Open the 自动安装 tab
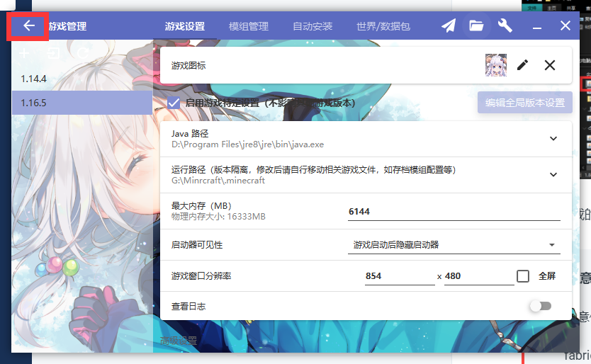 313,26
